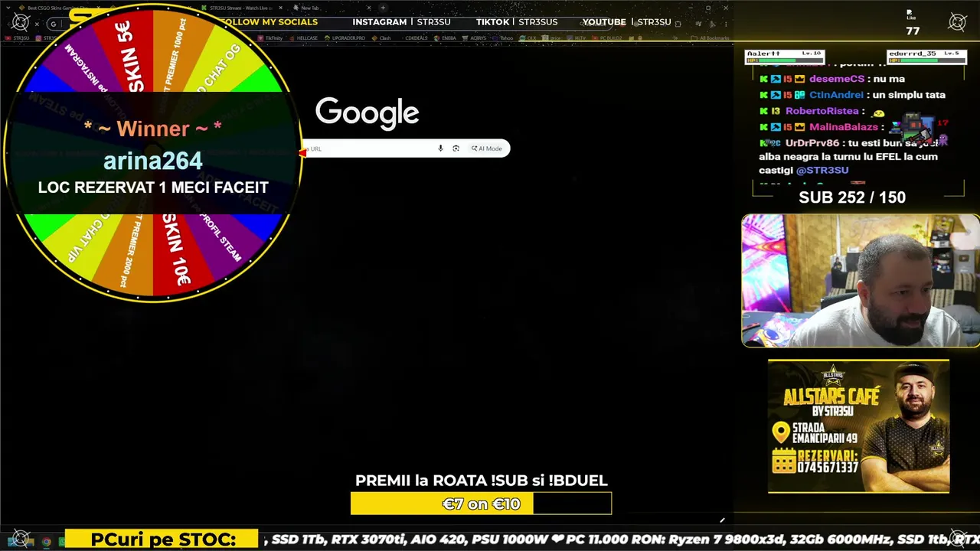Open Google Lens image search

pos(456,148)
